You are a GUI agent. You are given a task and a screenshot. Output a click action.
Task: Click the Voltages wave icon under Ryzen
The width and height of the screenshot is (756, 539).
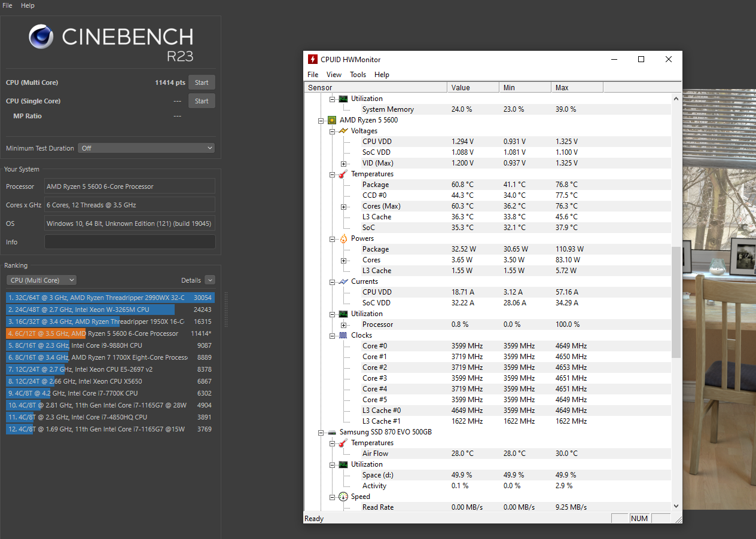(x=343, y=131)
